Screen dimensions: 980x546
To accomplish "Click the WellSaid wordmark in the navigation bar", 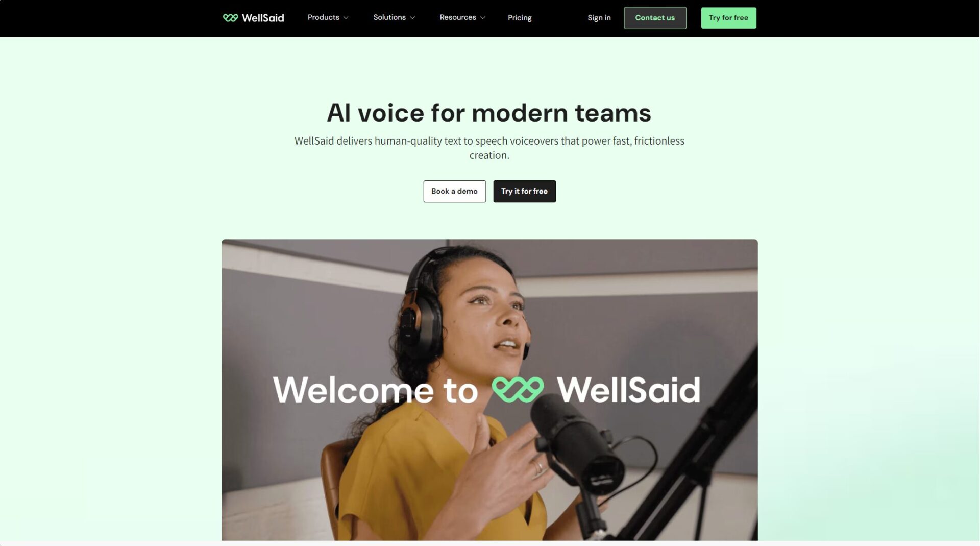I will [262, 18].
